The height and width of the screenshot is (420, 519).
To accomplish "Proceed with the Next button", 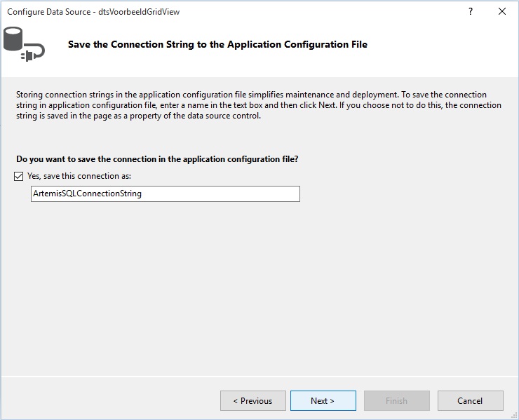I will click(x=323, y=401).
